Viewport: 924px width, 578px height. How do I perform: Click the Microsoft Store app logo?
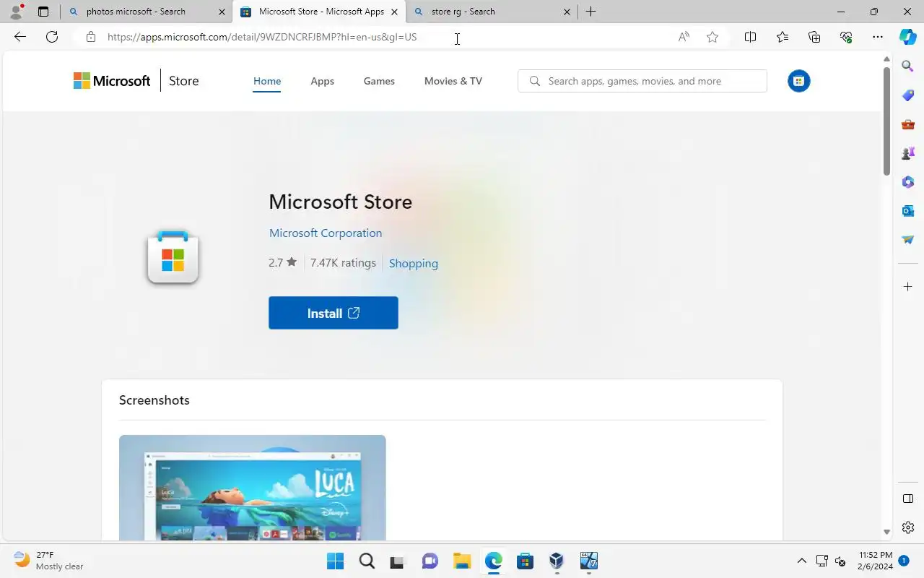click(173, 258)
